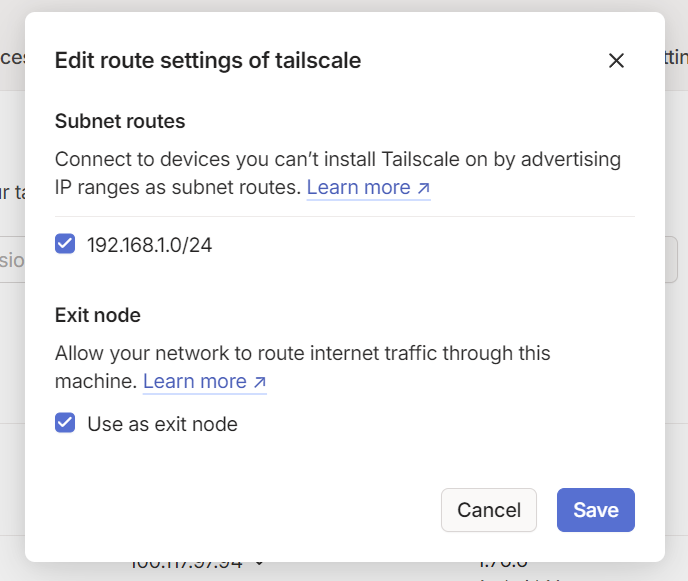
Task: Select the partially hidden tab at top left edge
Action: pos(12,58)
